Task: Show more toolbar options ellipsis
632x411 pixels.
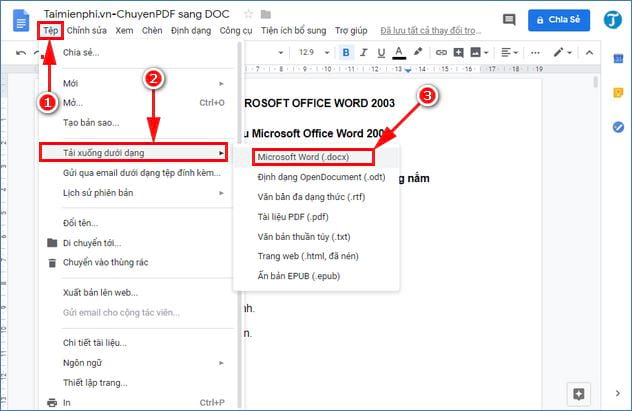Action: click(535, 52)
